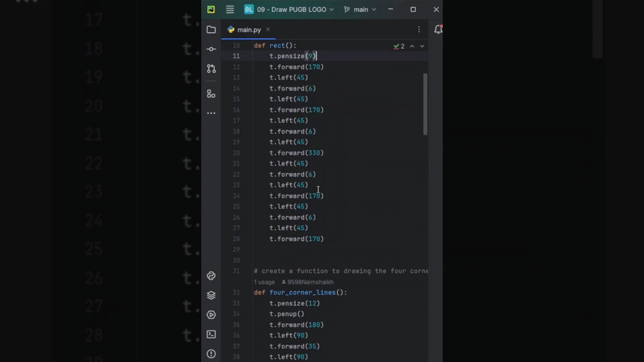Click on 't.penup()' code line

[287, 314]
